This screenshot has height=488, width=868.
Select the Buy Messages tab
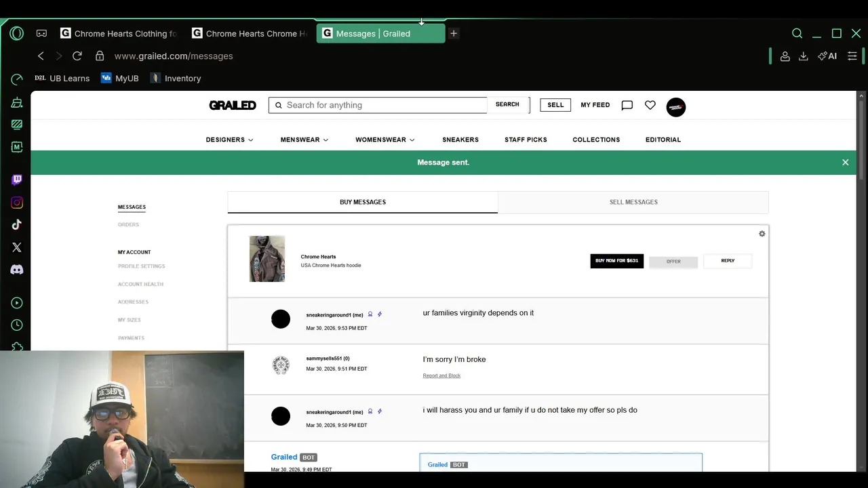point(363,202)
